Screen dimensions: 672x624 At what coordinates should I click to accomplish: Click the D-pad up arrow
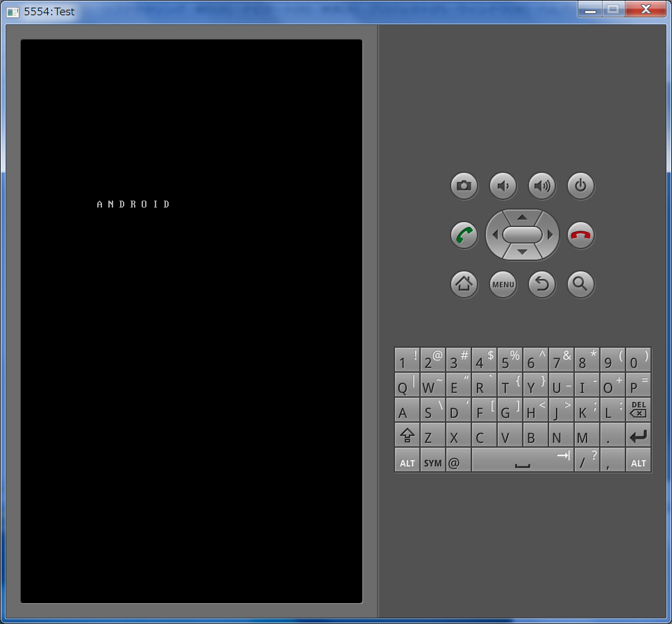pos(522,217)
